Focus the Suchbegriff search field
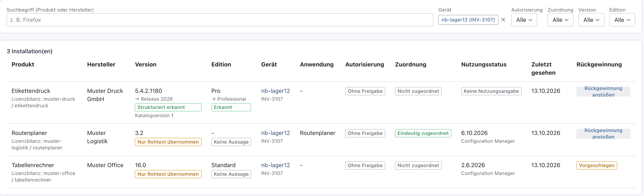644x196 pixels. pyautogui.click(x=220, y=20)
